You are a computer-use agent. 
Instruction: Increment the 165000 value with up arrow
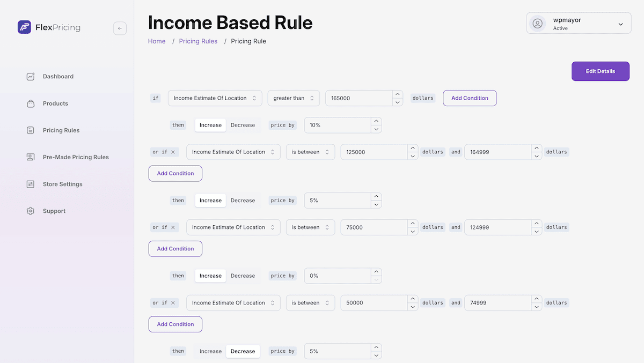[398, 94]
